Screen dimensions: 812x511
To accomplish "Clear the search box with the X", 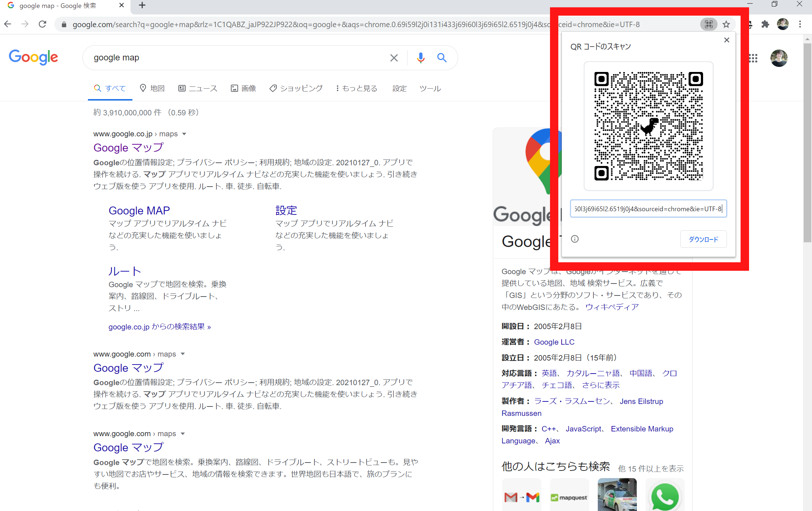I will [x=394, y=58].
